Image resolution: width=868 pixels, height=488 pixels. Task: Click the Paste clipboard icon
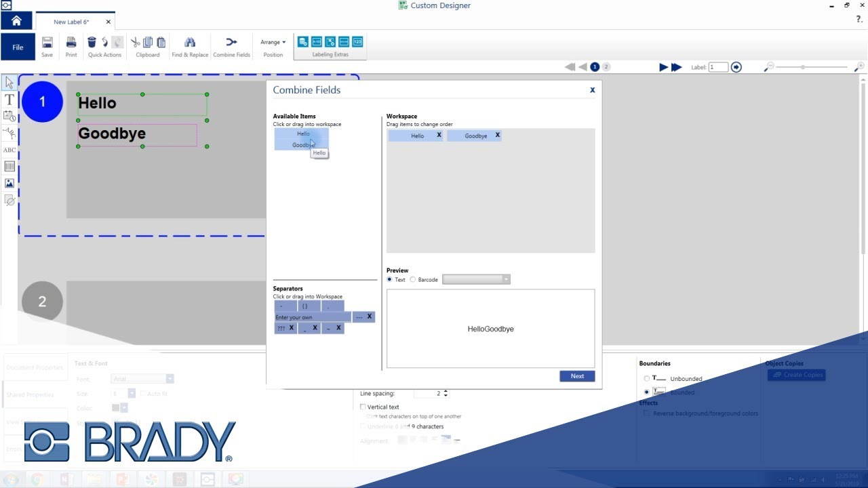(x=161, y=42)
